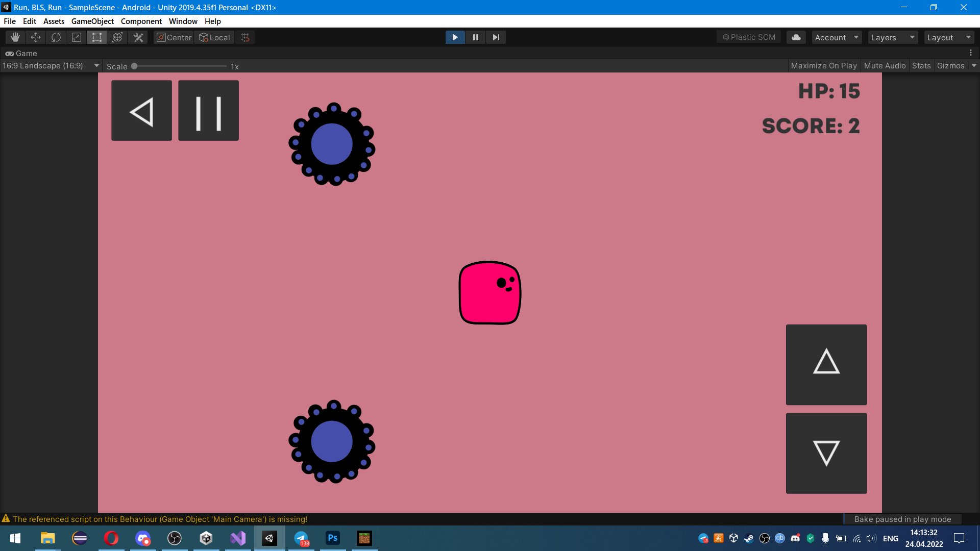Image resolution: width=980 pixels, height=551 pixels.
Task: Enable Mute Audio for the Game view
Action: point(885,66)
